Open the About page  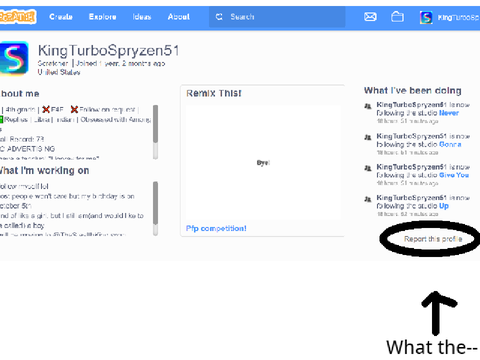pyautogui.click(x=179, y=17)
